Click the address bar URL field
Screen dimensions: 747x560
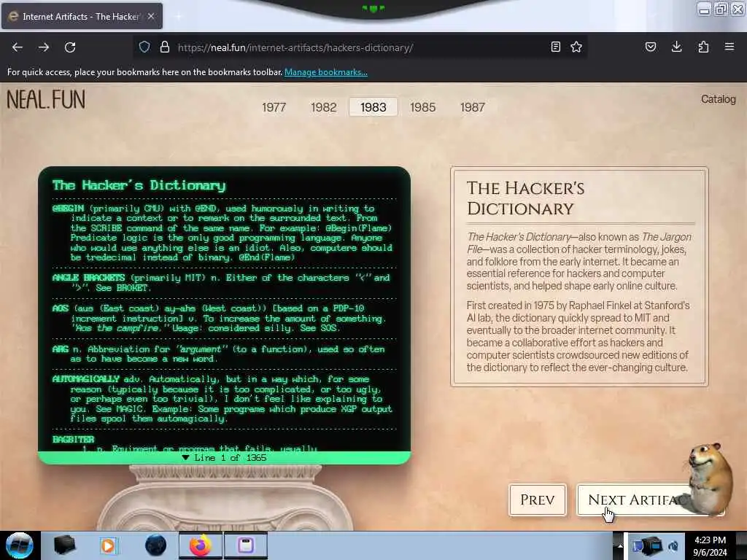point(360,47)
